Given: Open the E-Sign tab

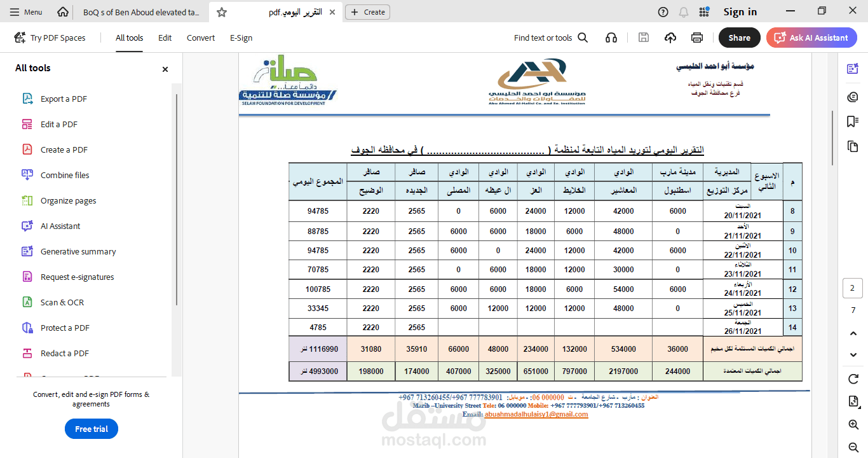Looking at the screenshot, I should pos(241,38).
